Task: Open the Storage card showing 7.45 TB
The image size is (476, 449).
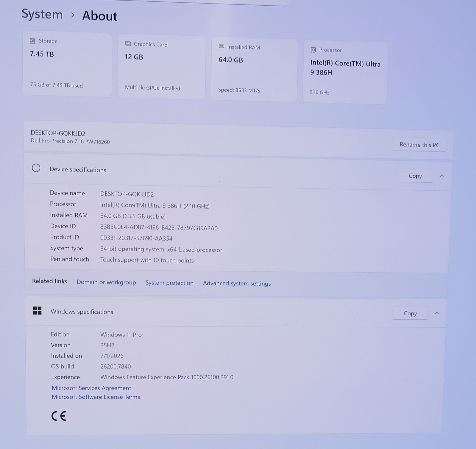Action: click(x=67, y=64)
